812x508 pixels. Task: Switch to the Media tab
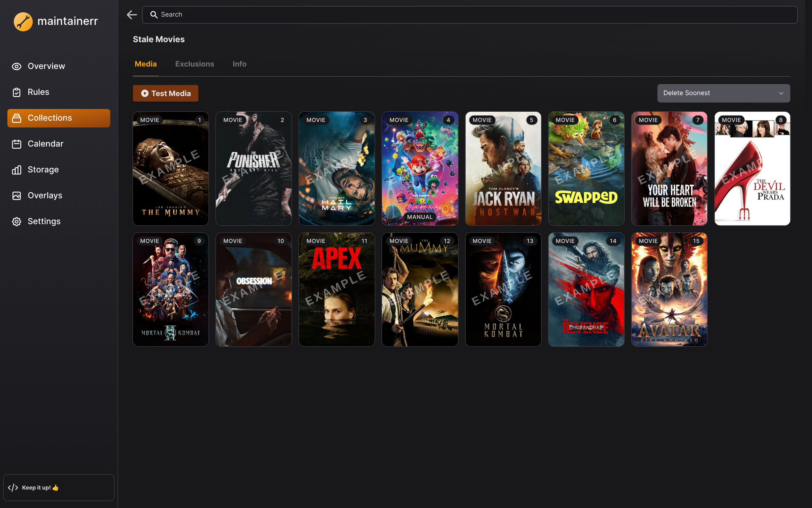pyautogui.click(x=145, y=64)
